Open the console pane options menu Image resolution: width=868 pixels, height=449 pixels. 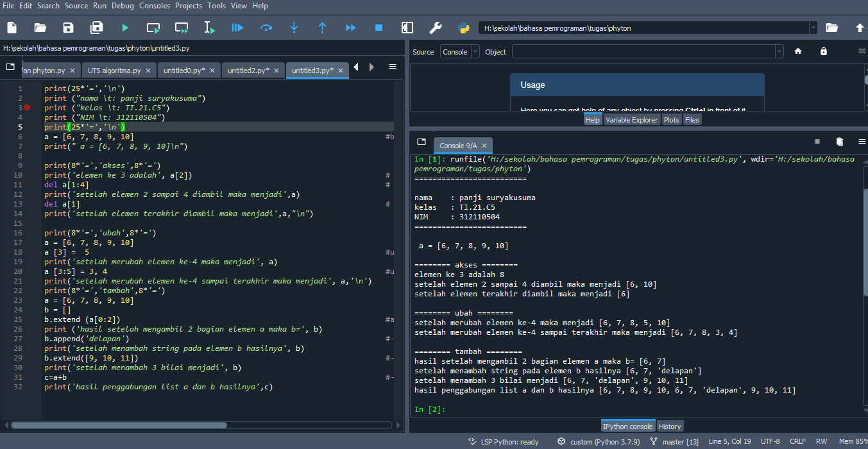tap(862, 141)
